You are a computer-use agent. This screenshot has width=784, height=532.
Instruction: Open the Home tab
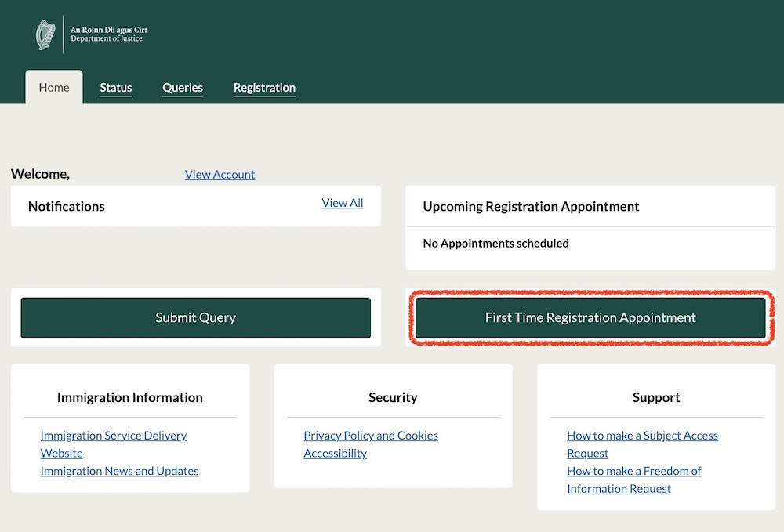coord(54,88)
